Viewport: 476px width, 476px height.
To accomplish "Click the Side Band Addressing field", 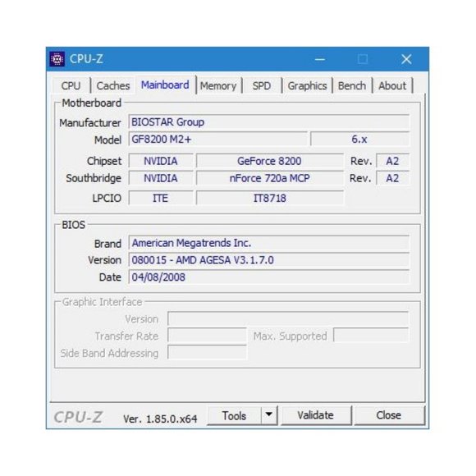I will 208,353.
